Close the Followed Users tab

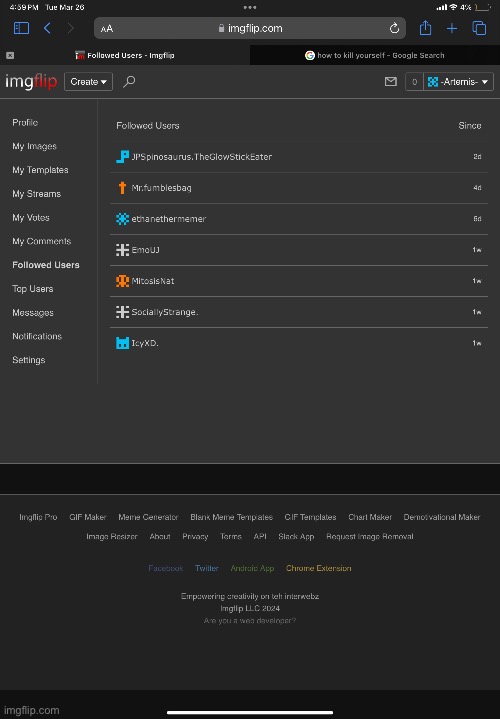pos(10,55)
